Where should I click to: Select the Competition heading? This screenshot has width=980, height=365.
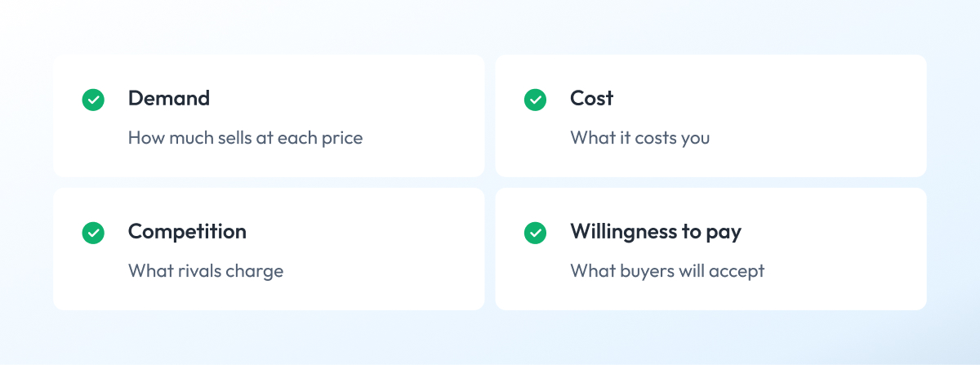click(187, 232)
